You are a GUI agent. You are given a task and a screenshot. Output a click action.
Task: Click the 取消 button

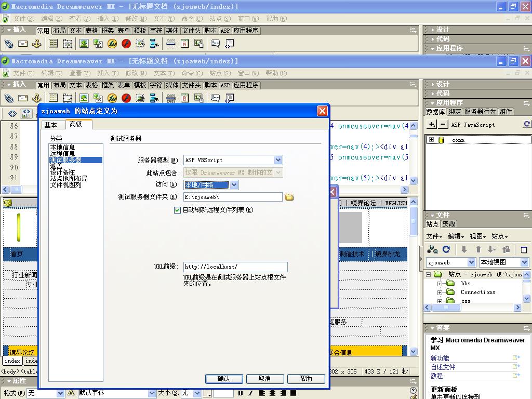265,379
